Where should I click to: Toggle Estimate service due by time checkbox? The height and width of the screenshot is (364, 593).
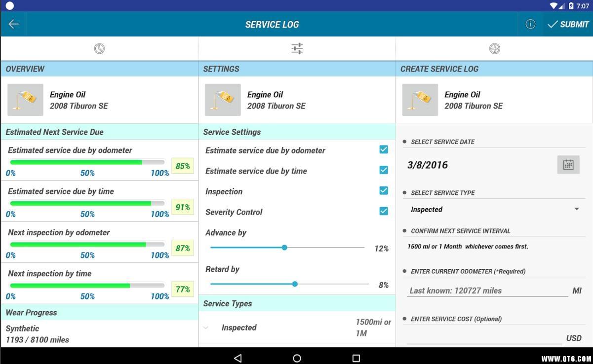383,170
